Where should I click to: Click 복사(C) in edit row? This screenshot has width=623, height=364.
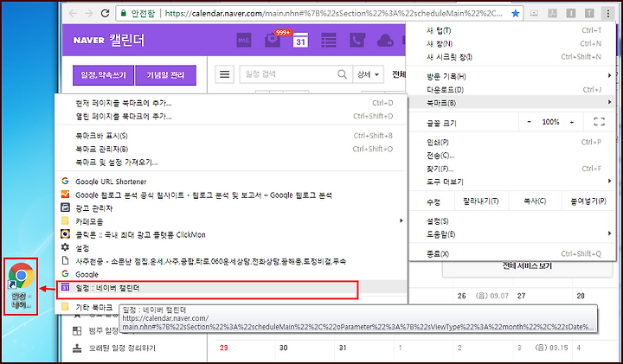pos(535,201)
